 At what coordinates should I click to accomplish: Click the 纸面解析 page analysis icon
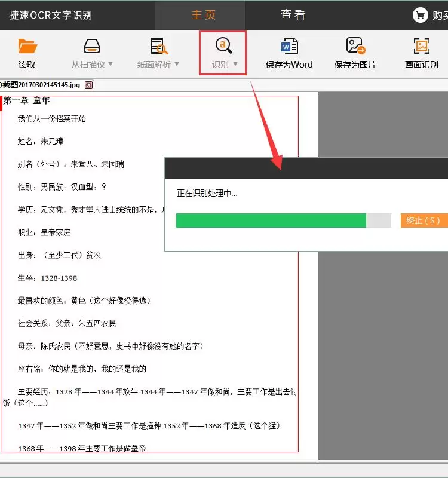pos(159,46)
